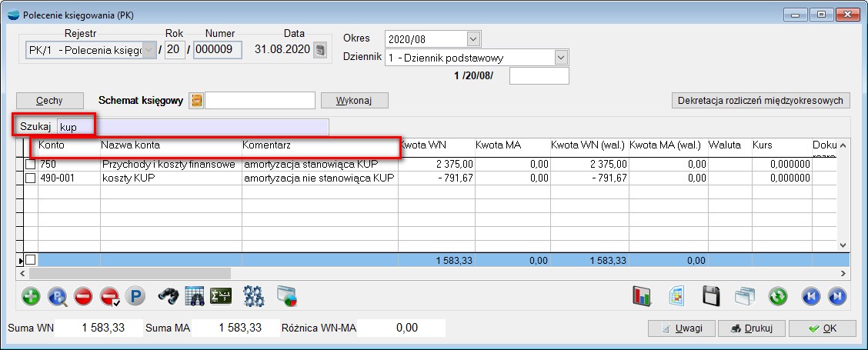Click the red minus delete icon
Image resolution: width=868 pixels, height=350 pixels.
83,296
